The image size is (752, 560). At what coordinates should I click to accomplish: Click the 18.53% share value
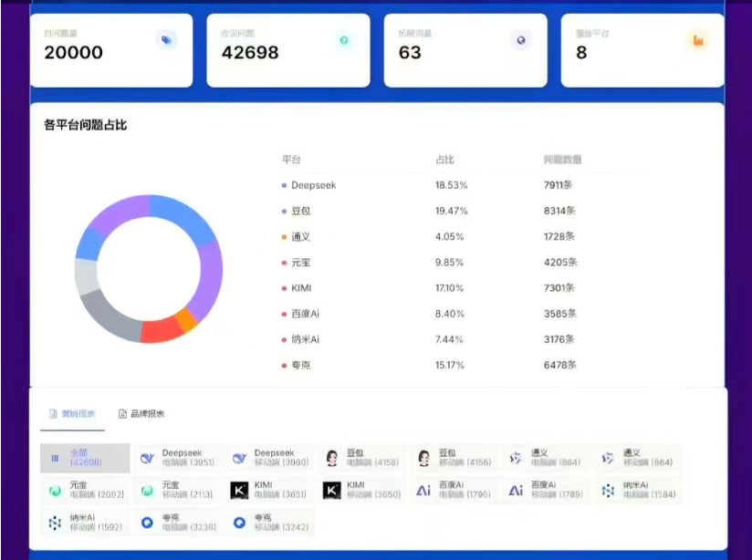pos(452,185)
